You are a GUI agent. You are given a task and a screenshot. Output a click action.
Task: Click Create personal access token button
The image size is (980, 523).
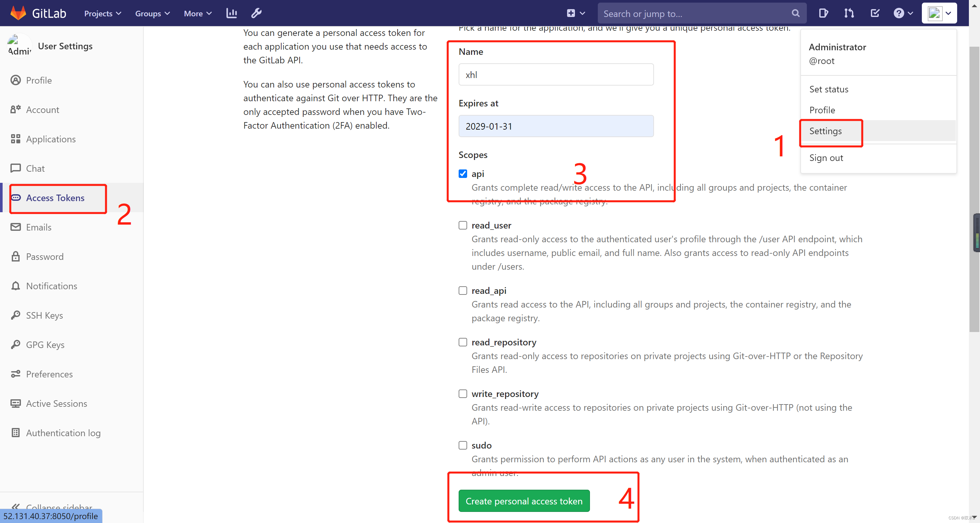(x=524, y=501)
